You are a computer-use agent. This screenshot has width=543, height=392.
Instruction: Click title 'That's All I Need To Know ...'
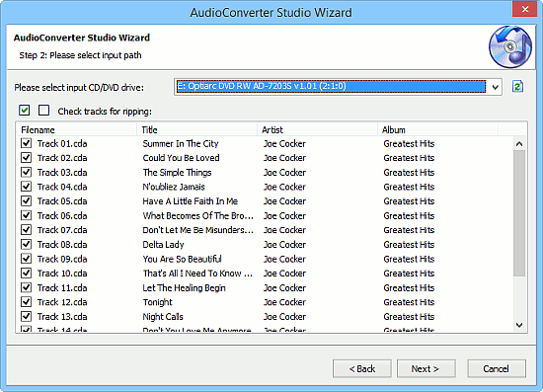click(x=197, y=274)
